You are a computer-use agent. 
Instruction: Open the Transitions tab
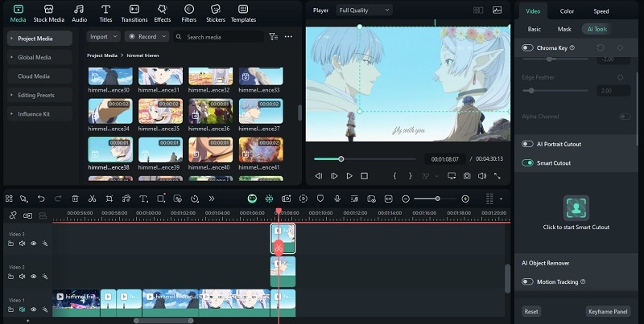(134, 14)
